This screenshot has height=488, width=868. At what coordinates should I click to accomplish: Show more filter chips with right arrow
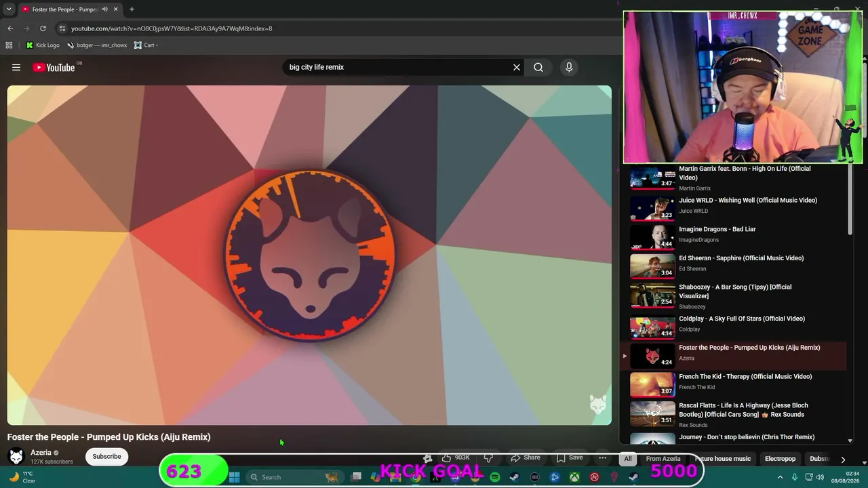[843, 459]
